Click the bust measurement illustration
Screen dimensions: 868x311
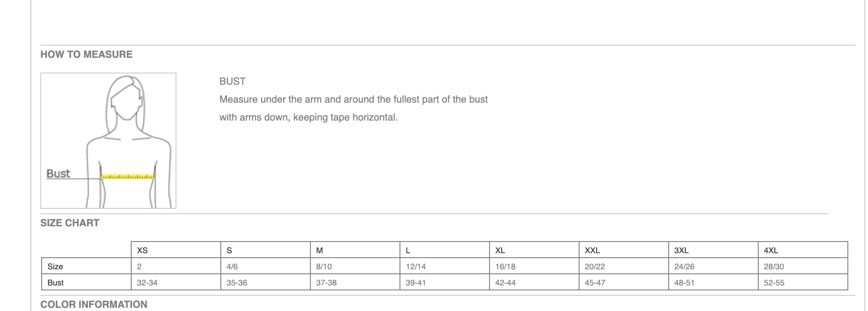pyautogui.click(x=108, y=141)
